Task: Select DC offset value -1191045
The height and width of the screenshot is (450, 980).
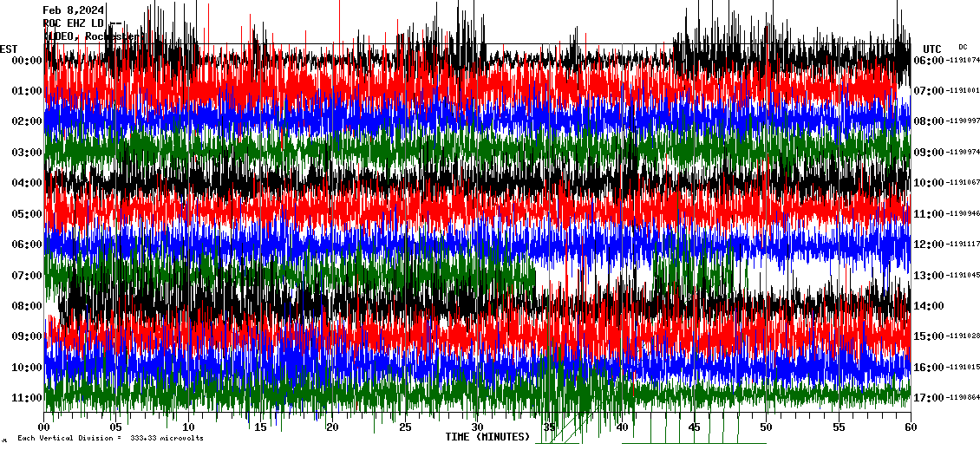Action: 963,275
